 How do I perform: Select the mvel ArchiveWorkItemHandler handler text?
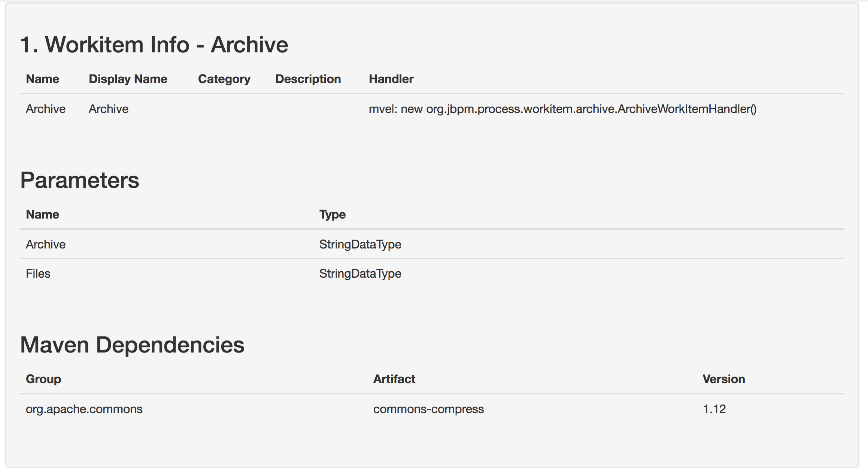(562, 109)
